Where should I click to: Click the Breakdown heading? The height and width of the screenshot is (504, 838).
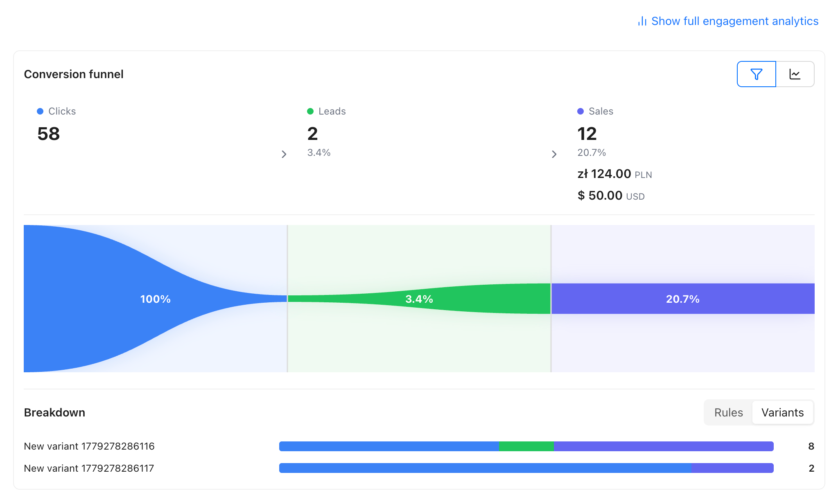coord(54,412)
